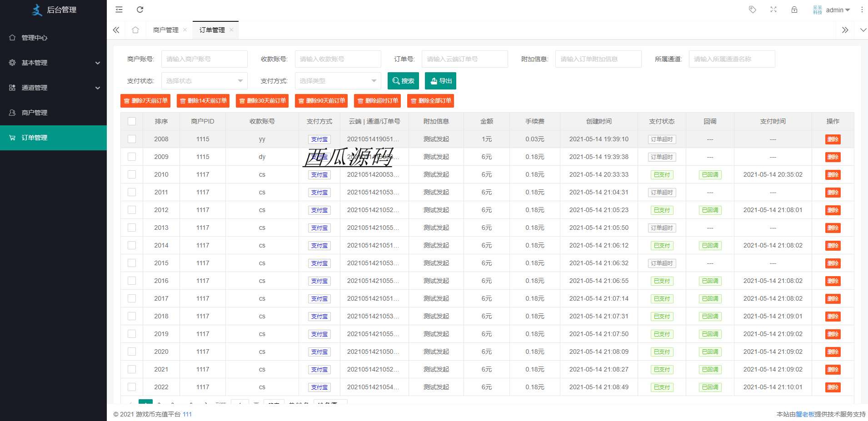This screenshot has width=868, height=421.
Task: Go to home tab icon
Action: click(135, 30)
